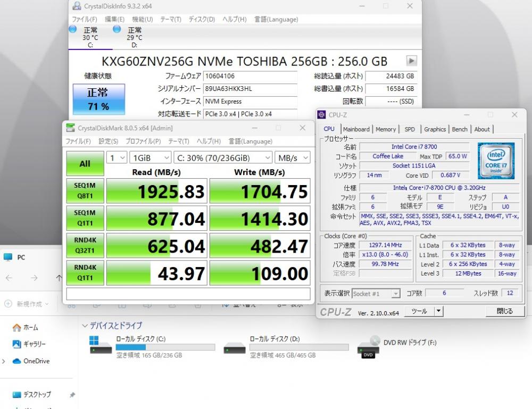Open Function menu in CrystalDiskInfo
Viewport: 532px width, 409px height.
142,19
